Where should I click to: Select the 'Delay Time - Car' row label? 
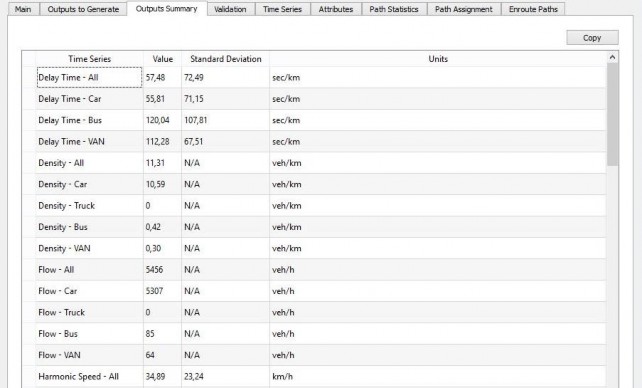[70, 99]
